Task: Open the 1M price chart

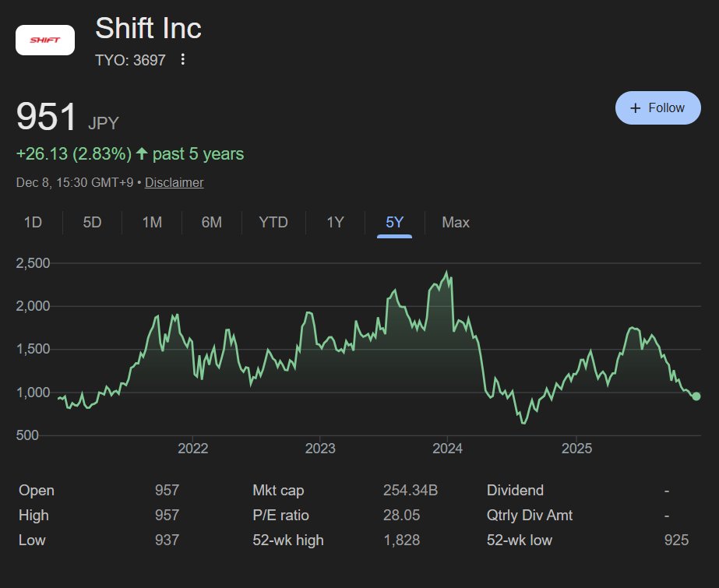Action: pyautogui.click(x=151, y=222)
